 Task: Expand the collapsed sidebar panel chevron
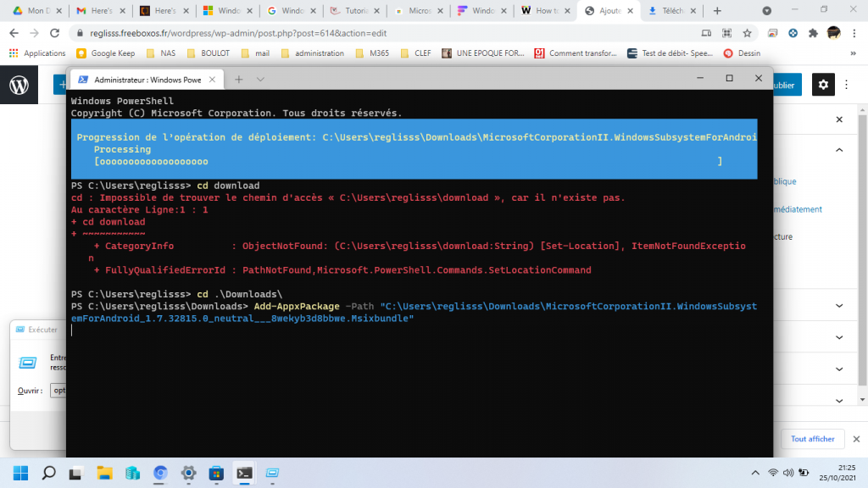click(x=838, y=336)
